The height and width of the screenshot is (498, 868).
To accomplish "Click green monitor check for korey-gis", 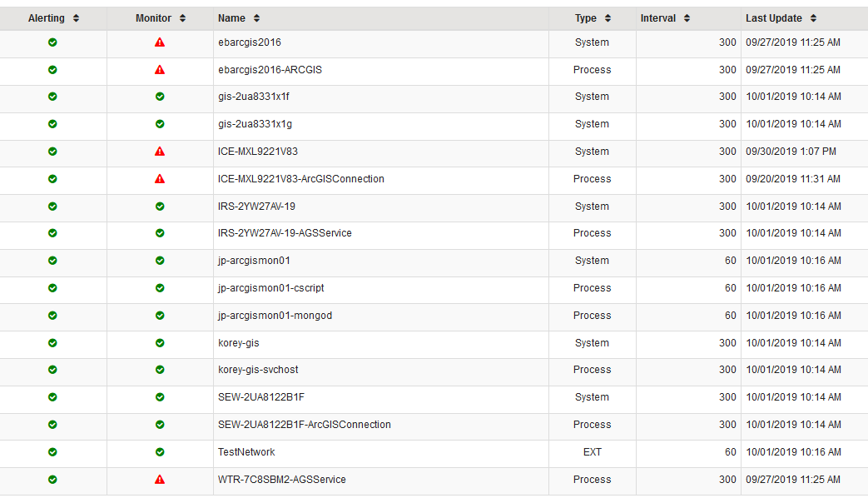I will point(160,343).
